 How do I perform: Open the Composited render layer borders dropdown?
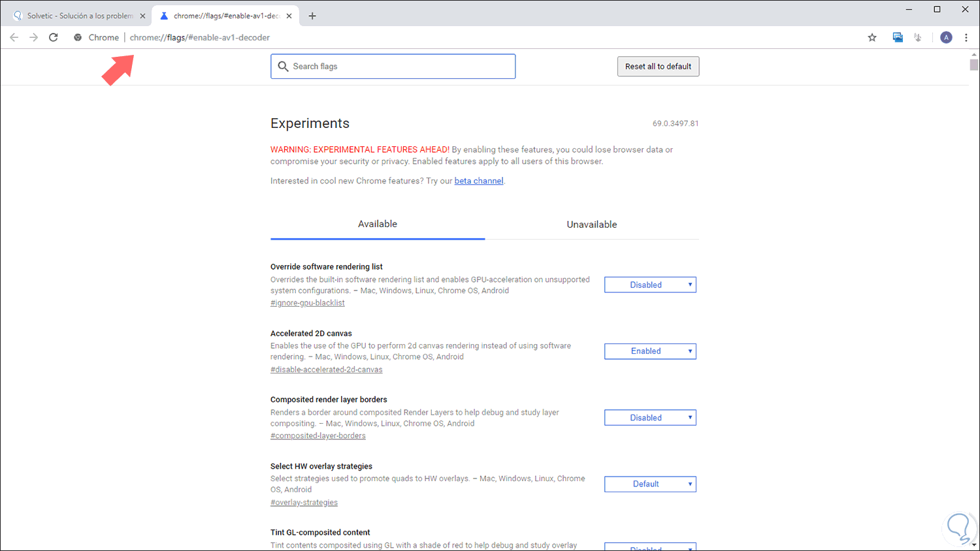pyautogui.click(x=650, y=418)
